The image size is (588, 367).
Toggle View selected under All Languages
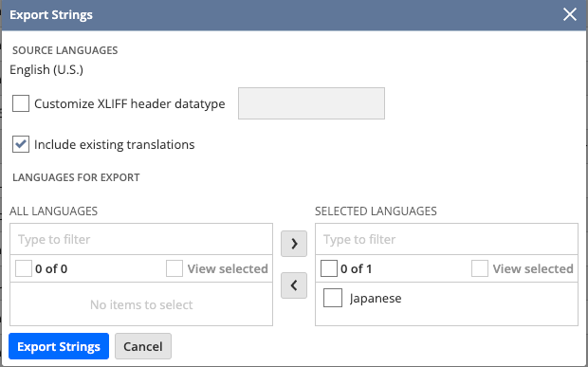tap(175, 268)
